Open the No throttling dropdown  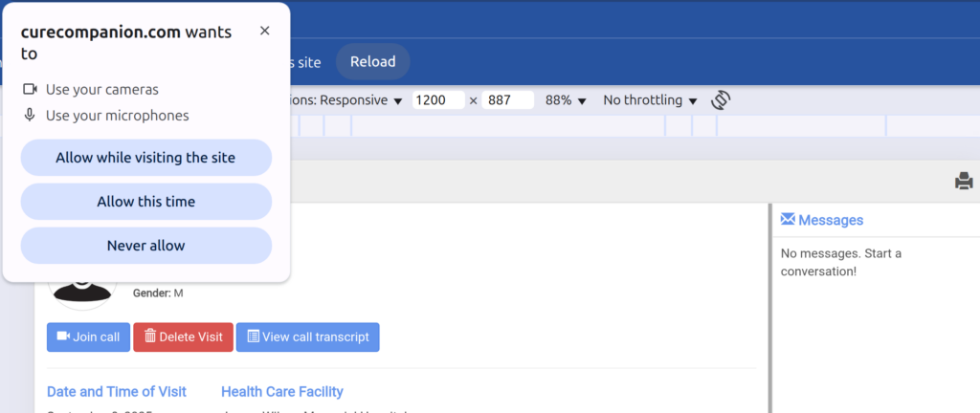coord(650,100)
